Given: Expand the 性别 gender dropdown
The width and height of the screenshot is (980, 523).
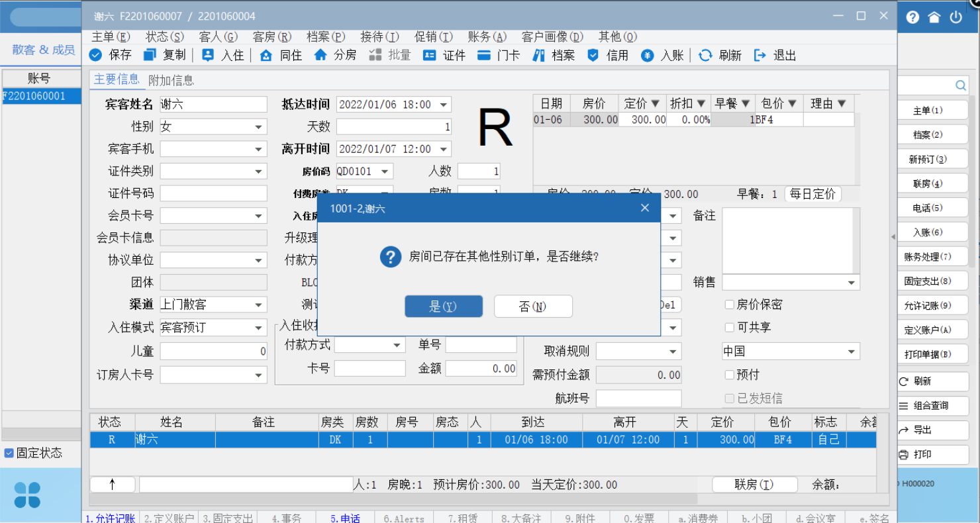Looking at the screenshot, I should pos(258,126).
